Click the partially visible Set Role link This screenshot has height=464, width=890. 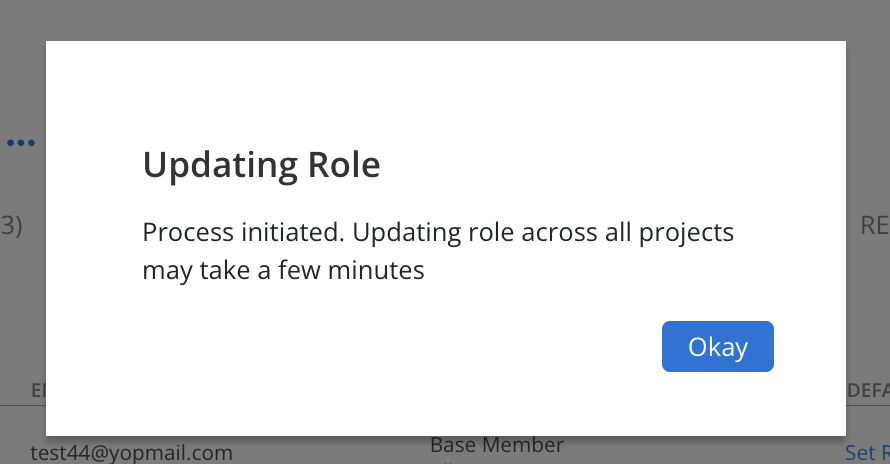867,453
